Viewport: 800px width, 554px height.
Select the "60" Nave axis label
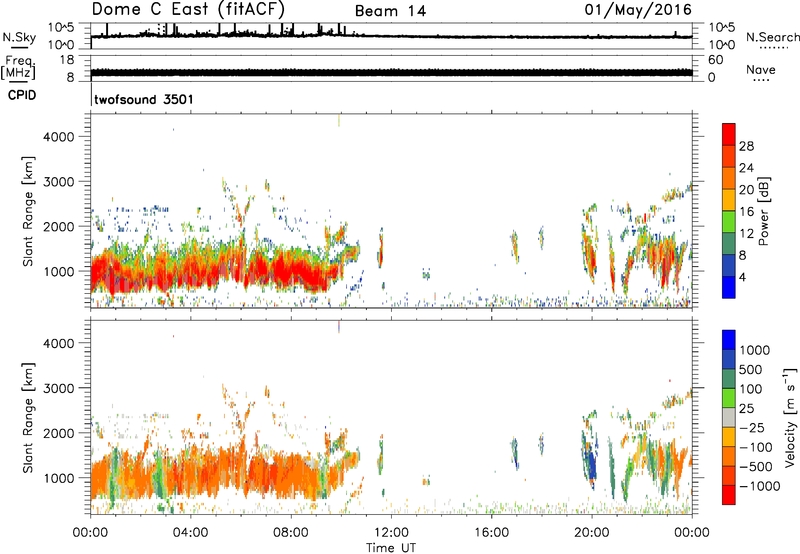[x=715, y=60]
